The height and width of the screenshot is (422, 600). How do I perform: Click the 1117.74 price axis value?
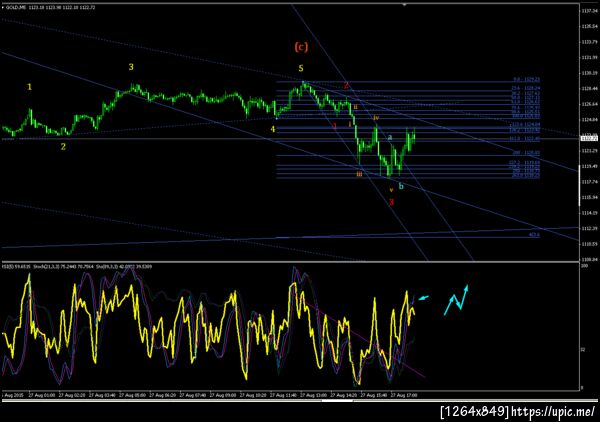[x=590, y=182]
